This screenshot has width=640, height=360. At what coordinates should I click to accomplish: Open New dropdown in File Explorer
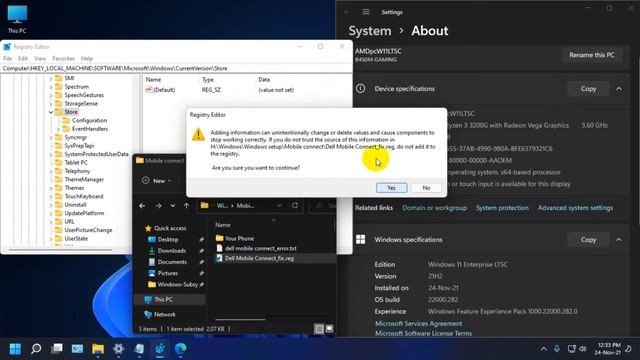[x=157, y=180]
